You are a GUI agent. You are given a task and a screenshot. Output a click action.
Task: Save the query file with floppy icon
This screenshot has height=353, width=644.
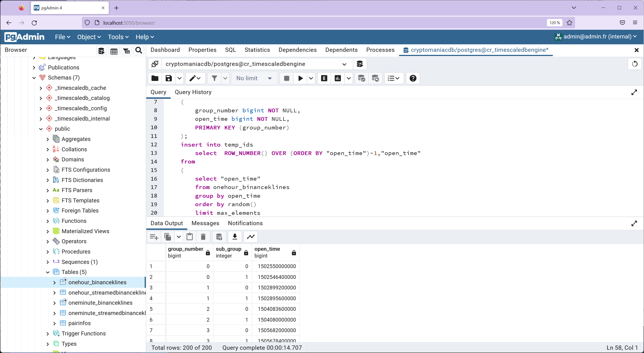(x=169, y=78)
